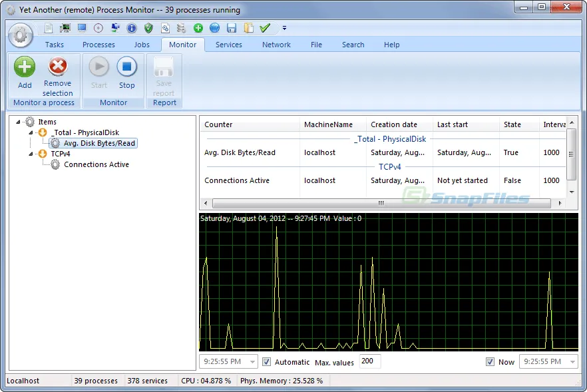Screen dimensions: 587x392
Task: Click the blank document icon in quick toolbar
Action: click(x=49, y=28)
